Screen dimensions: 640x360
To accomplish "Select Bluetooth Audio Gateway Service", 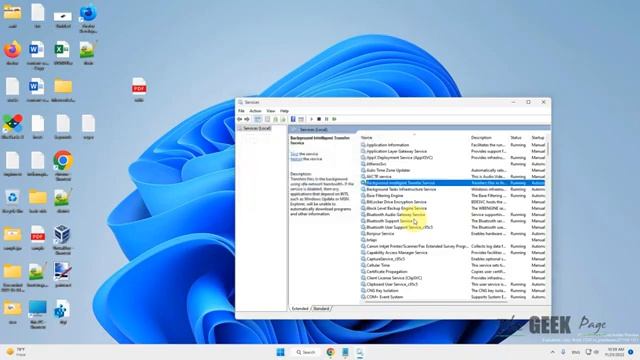I will coord(453,214).
